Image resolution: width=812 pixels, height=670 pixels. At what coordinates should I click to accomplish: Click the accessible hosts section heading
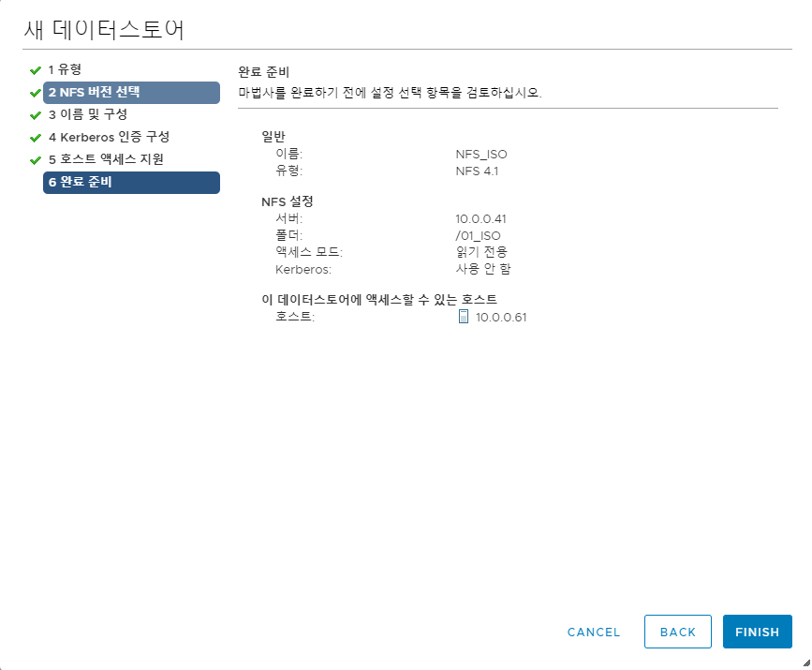point(379,300)
